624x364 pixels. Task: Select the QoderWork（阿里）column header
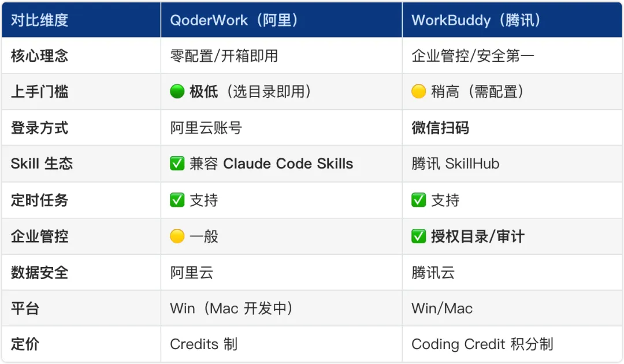click(281, 20)
